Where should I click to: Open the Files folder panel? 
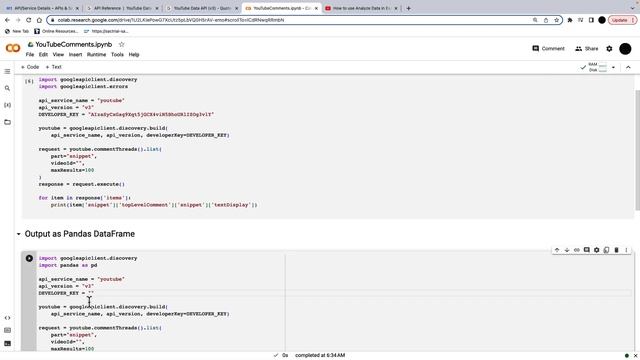pyautogui.click(x=7, y=122)
